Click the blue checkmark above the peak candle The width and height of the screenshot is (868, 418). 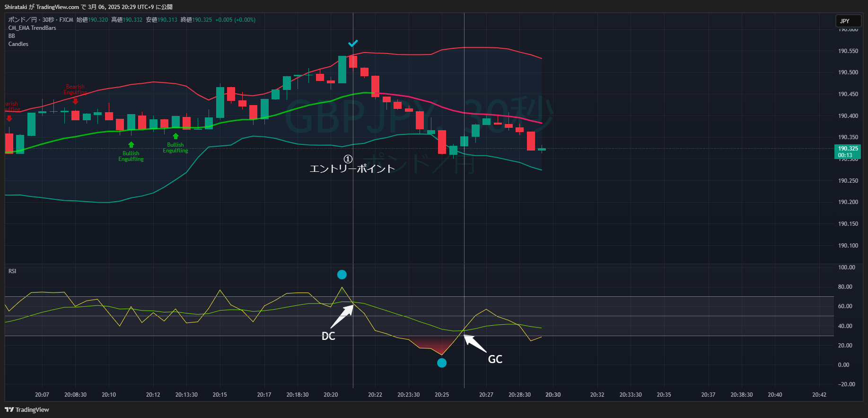pos(353,43)
